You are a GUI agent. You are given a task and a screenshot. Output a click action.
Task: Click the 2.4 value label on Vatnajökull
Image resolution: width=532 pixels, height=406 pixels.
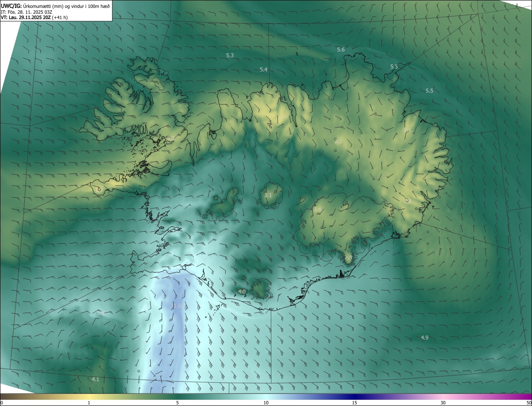pos(318,210)
